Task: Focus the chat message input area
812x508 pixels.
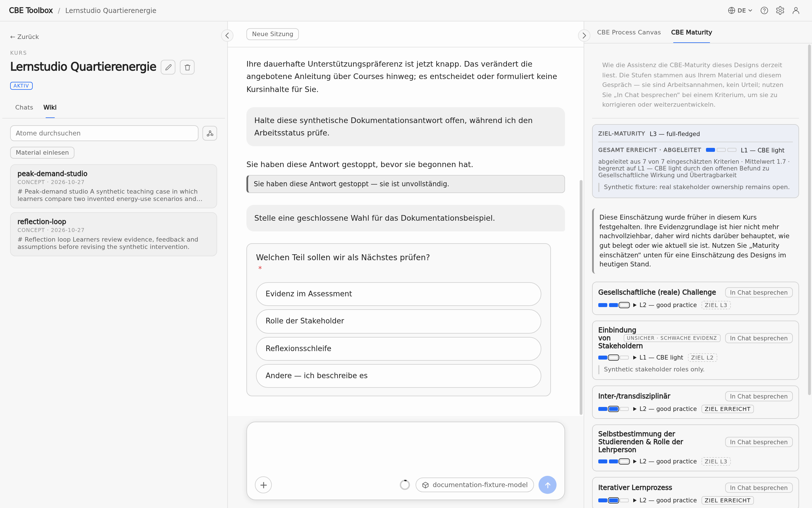Action: click(x=405, y=448)
